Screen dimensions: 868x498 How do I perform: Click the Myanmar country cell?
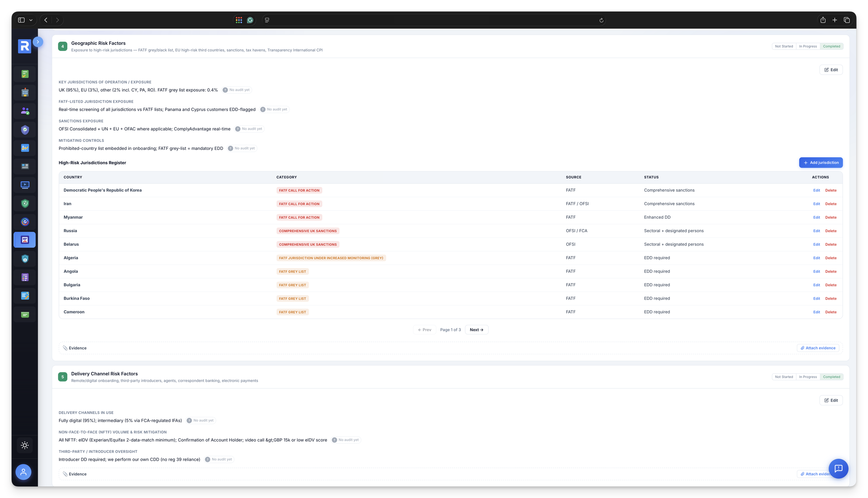pyautogui.click(x=73, y=217)
